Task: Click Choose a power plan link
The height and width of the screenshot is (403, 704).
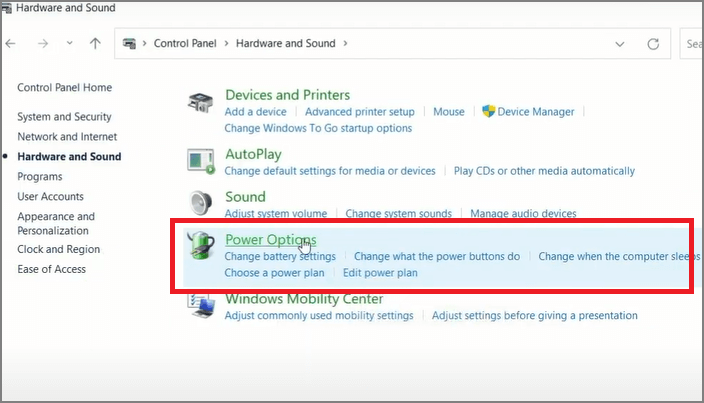Action: pos(274,273)
